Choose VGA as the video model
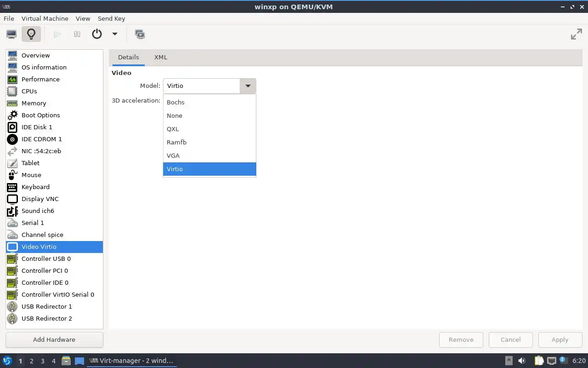Image resolution: width=588 pixels, height=368 pixels. pos(209,155)
